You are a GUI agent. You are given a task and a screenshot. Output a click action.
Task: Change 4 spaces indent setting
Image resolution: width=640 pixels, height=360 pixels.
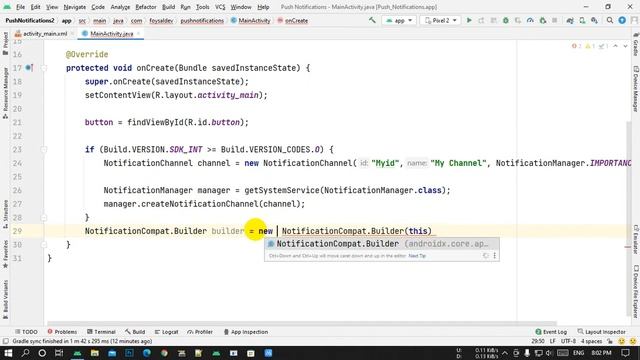[591, 341]
